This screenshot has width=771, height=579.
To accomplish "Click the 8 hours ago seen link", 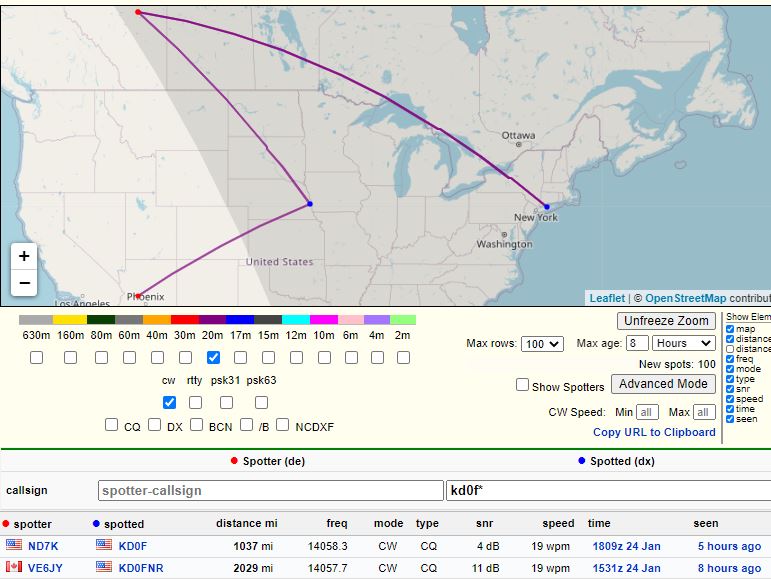I will [729, 568].
